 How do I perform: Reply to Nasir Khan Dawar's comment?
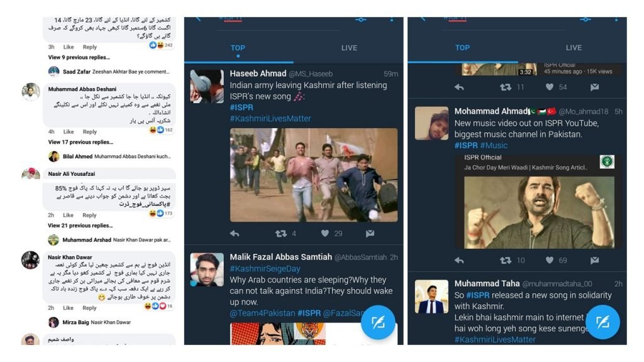pos(89,308)
